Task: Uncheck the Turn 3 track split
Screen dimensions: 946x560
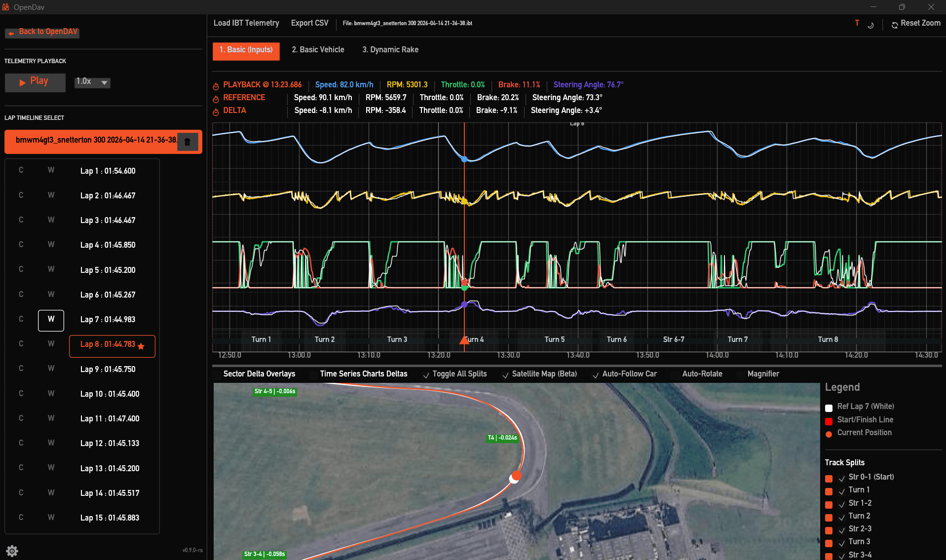Action: tap(842, 544)
